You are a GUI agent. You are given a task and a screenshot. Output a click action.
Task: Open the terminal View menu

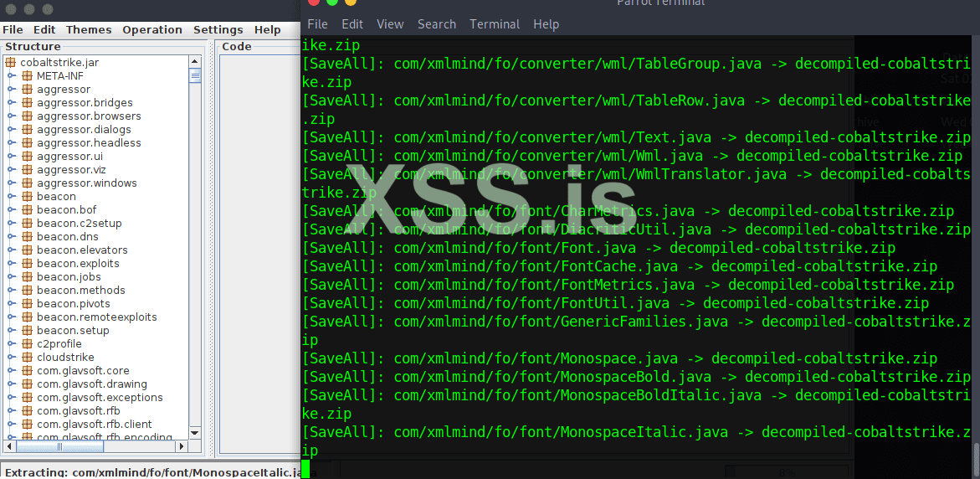click(390, 23)
